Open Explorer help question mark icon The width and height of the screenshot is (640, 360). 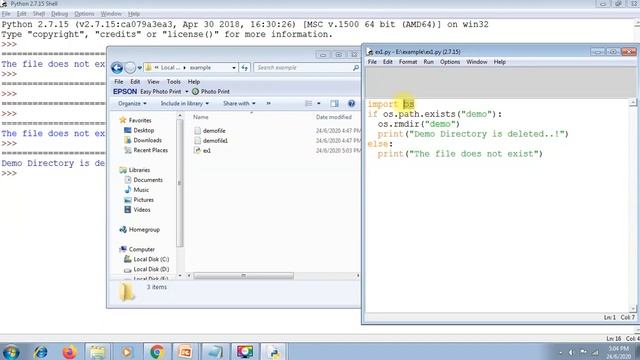[351, 104]
